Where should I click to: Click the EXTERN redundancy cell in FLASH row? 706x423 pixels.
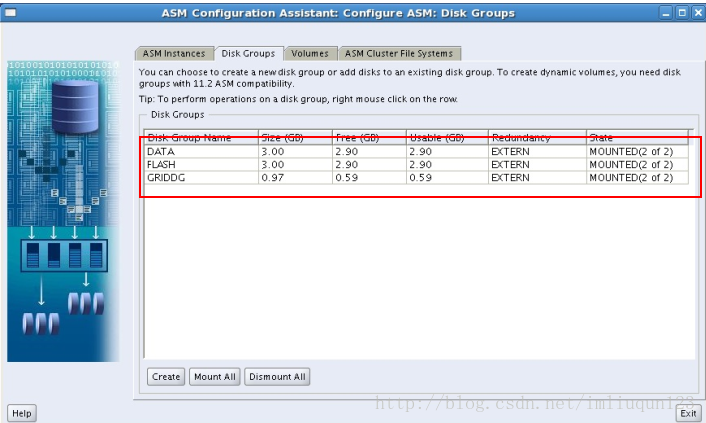[x=538, y=164]
